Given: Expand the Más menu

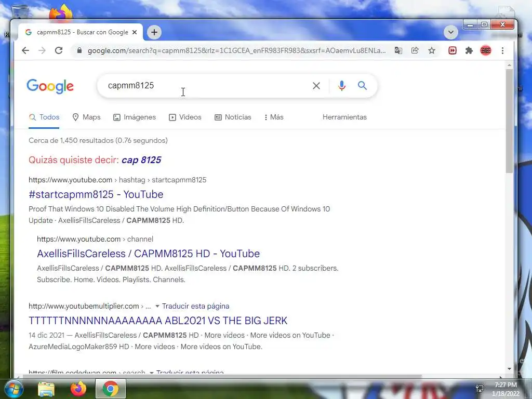Looking at the screenshot, I should point(273,117).
